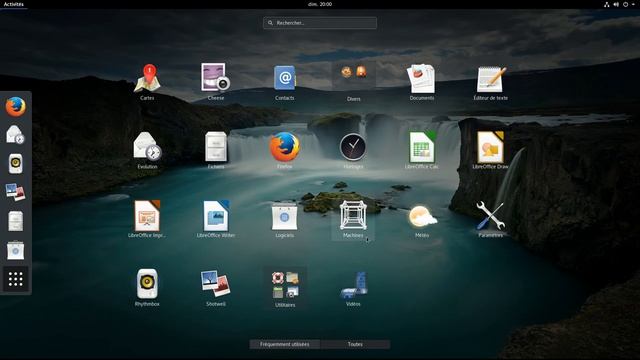Click the Rechercher search field

[320, 23]
